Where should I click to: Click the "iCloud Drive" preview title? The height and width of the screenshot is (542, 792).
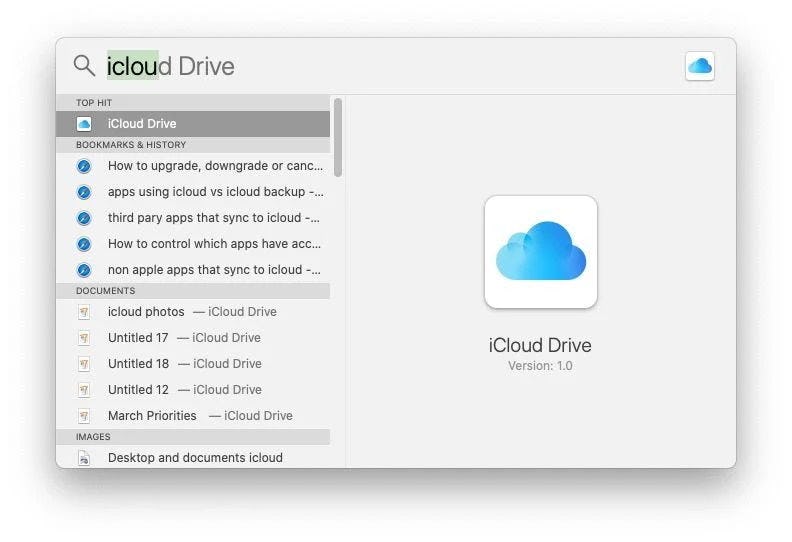click(x=540, y=346)
